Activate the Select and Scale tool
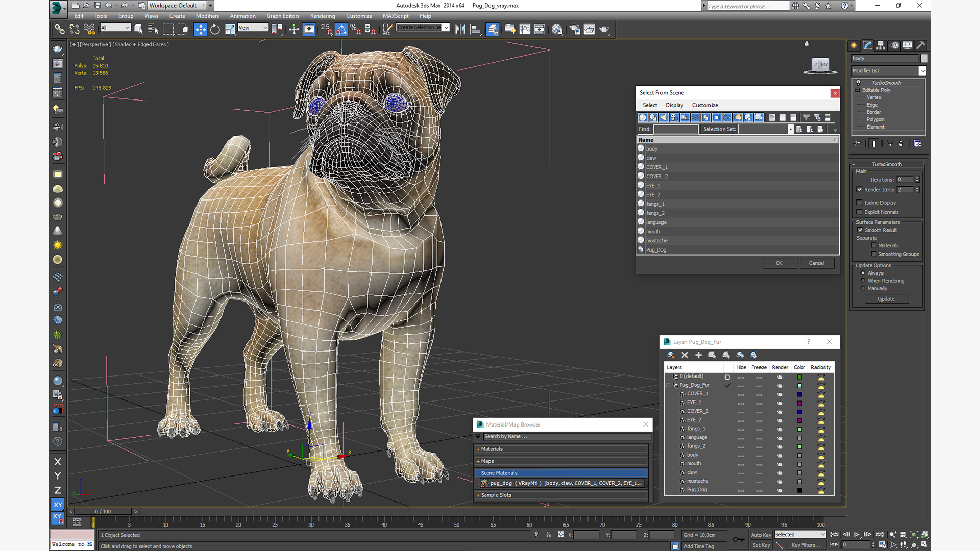This screenshot has width=980, height=551. click(x=230, y=29)
